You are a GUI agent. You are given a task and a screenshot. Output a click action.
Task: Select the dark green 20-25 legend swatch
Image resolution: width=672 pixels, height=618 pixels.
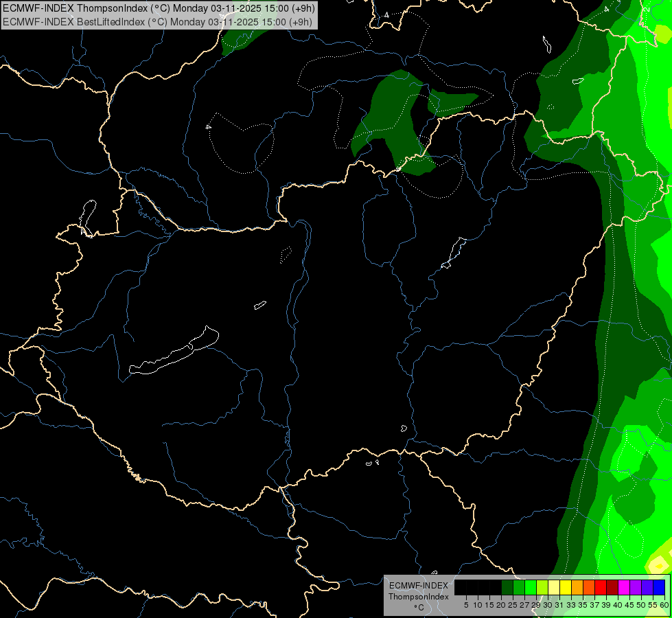click(507, 587)
